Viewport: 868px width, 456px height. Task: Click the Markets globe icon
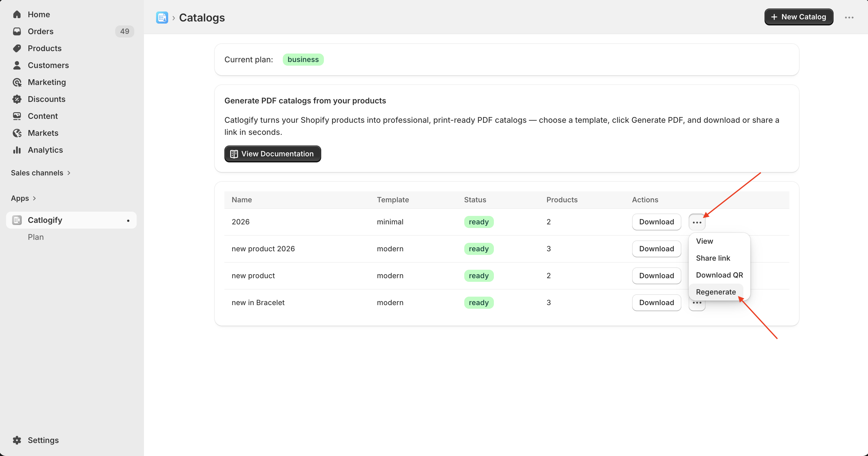pos(17,133)
